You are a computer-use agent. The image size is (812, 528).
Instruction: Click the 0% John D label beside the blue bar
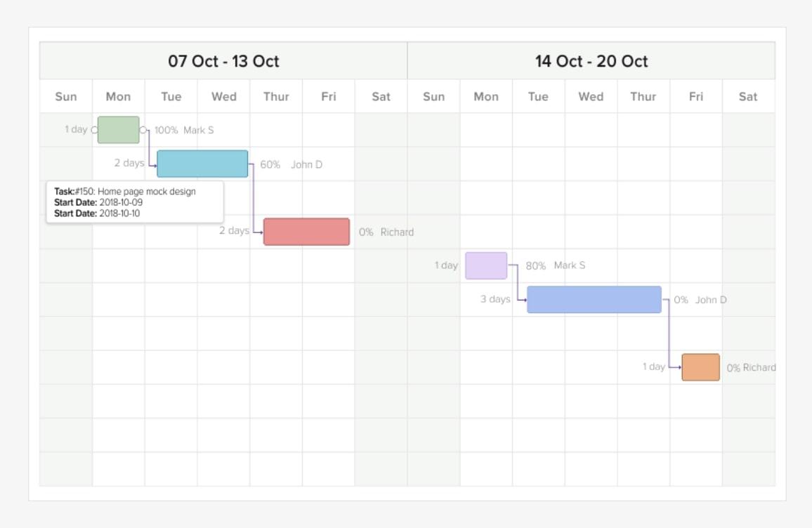[x=700, y=300]
